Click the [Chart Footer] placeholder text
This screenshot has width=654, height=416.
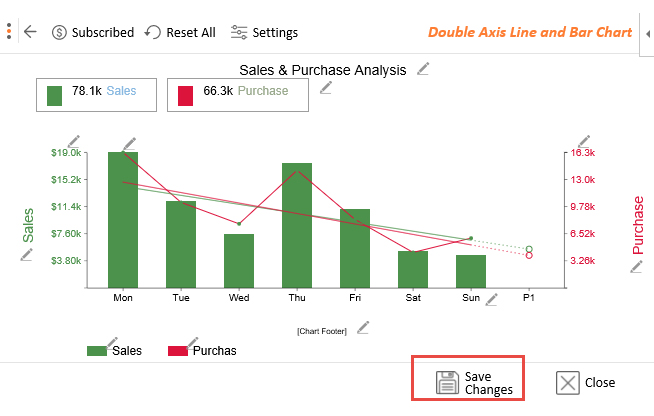[322, 331]
